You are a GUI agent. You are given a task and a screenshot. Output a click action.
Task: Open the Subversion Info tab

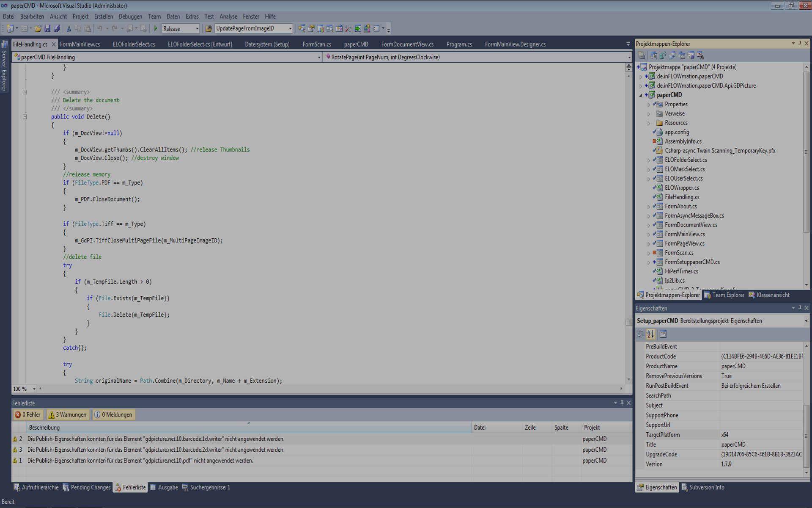703,487
